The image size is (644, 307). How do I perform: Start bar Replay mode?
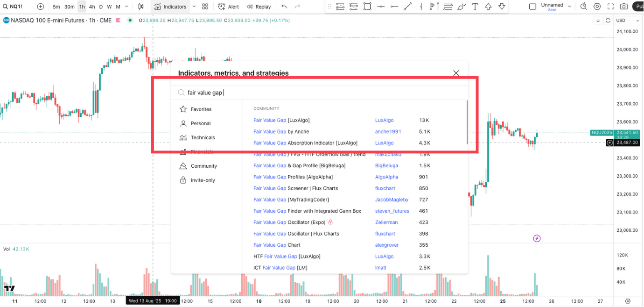pos(259,7)
